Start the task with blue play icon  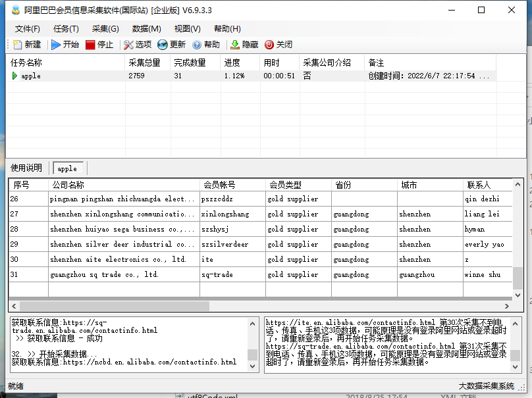(x=56, y=45)
